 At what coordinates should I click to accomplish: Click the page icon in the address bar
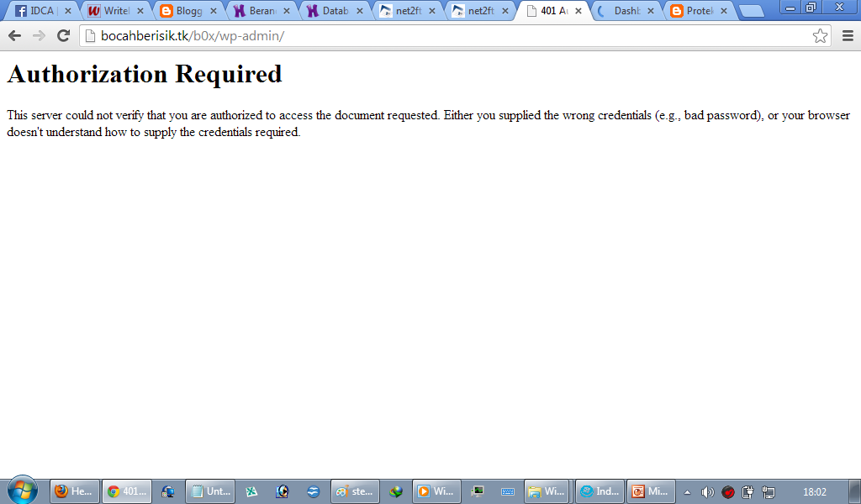pyautogui.click(x=90, y=36)
